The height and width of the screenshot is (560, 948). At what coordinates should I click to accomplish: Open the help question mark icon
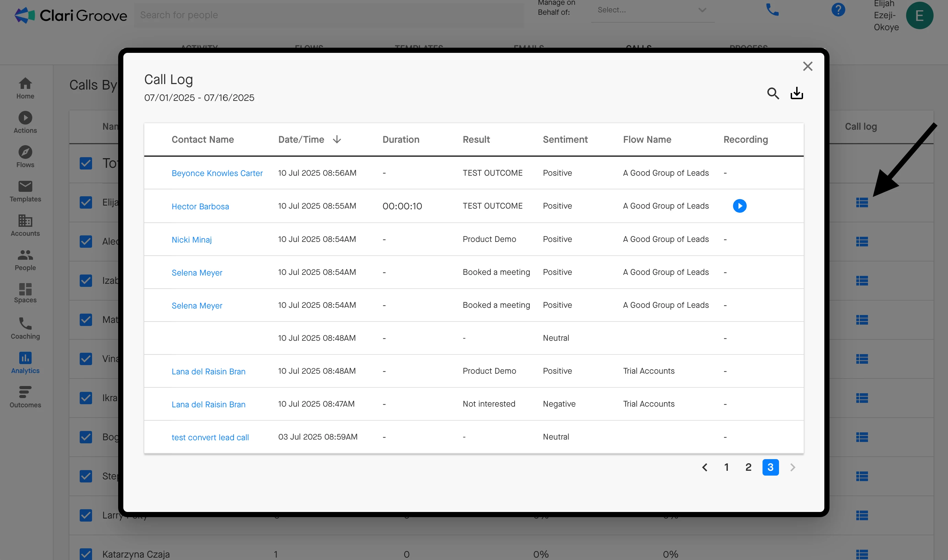click(x=838, y=10)
